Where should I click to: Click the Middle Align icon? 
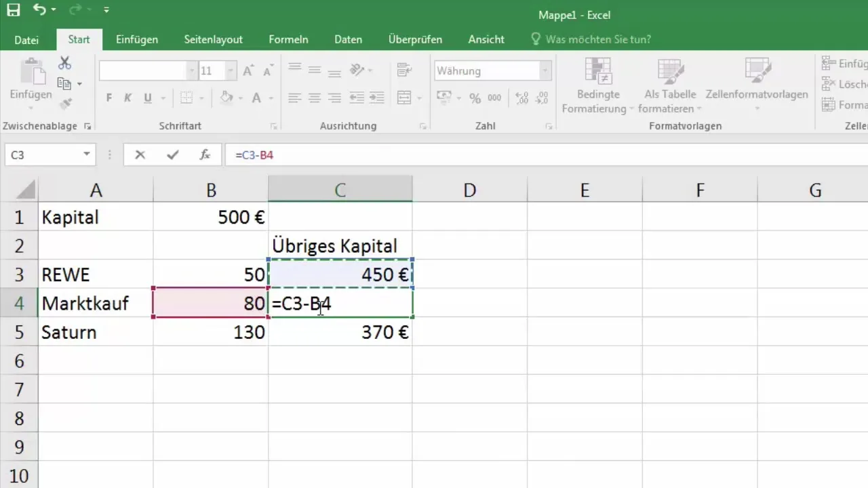coord(314,70)
